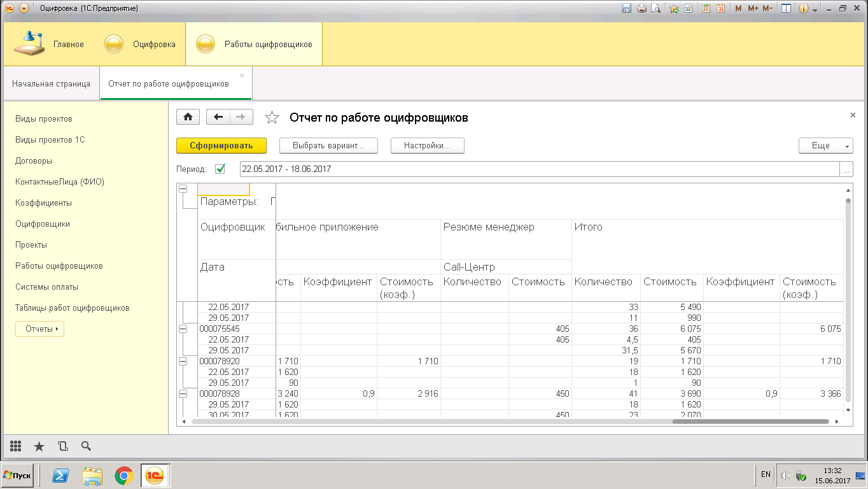Click the search magnifier in bottom panel
The width and height of the screenshot is (868, 489).
click(x=86, y=446)
